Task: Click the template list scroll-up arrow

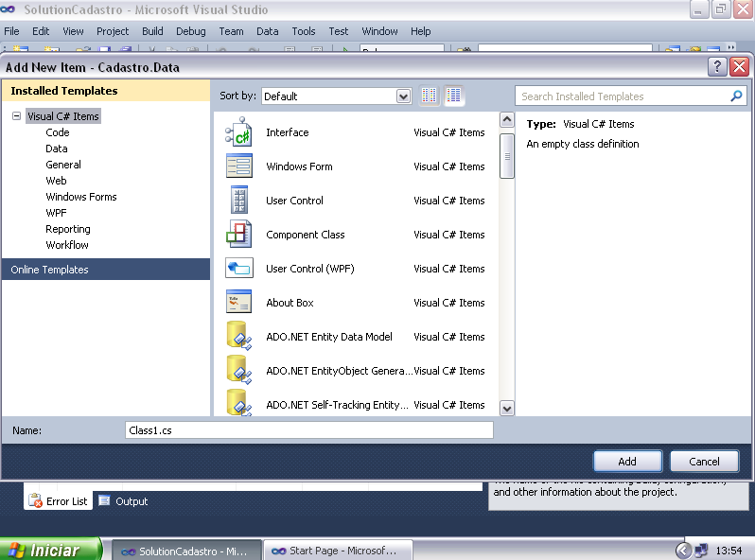Action: (506, 119)
